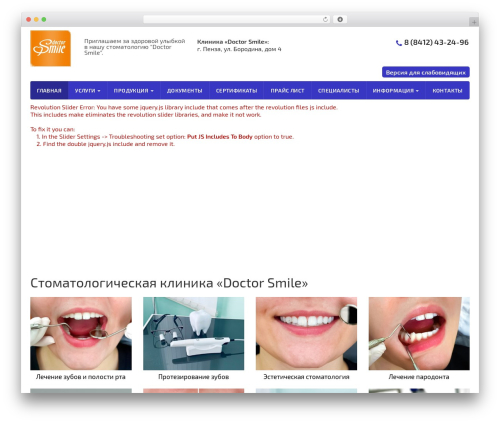Open the КОНТАКТЫ menu item

pos(447,91)
